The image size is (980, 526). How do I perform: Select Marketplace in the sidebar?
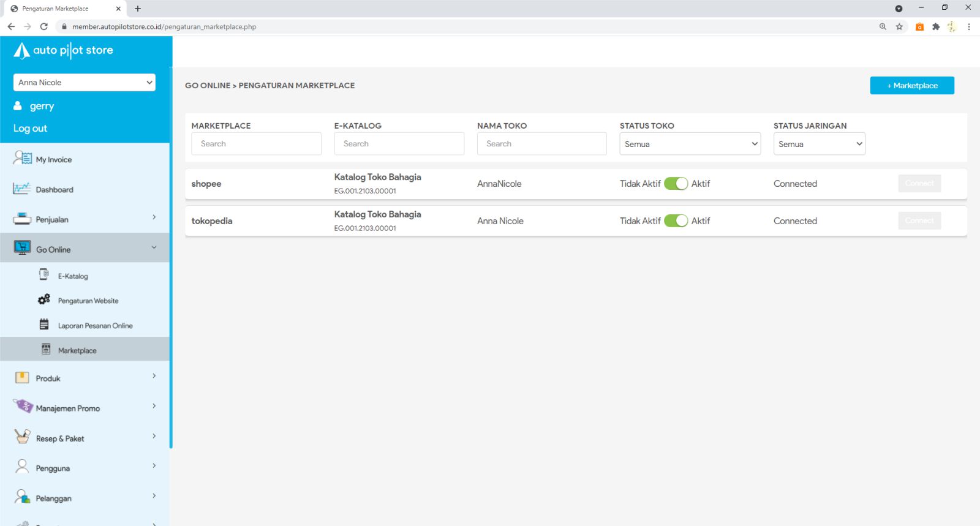[x=77, y=350]
